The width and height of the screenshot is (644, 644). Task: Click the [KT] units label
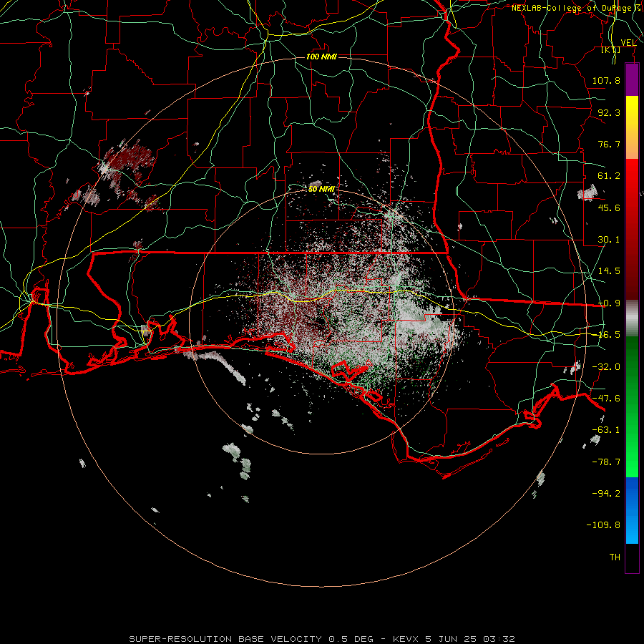click(611, 50)
